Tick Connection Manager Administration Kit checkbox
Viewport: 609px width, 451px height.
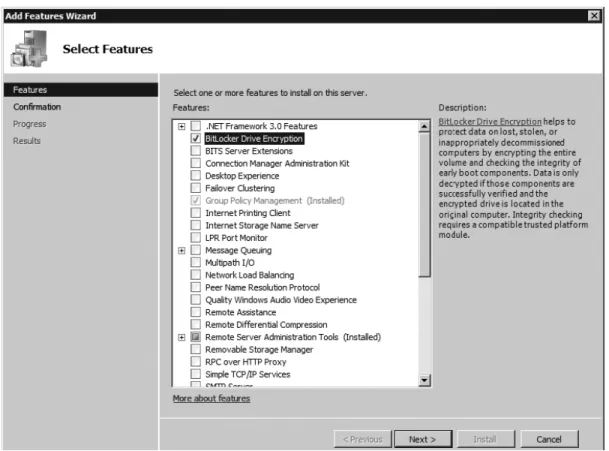point(196,163)
